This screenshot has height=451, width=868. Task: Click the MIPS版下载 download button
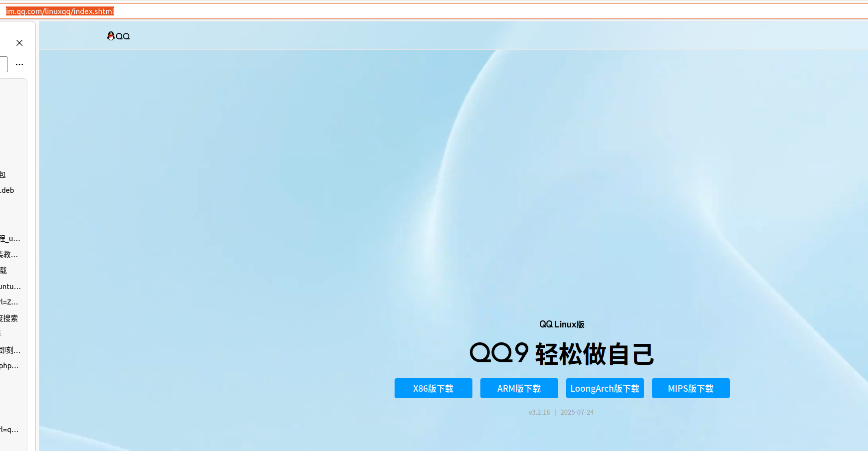(x=690, y=388)
